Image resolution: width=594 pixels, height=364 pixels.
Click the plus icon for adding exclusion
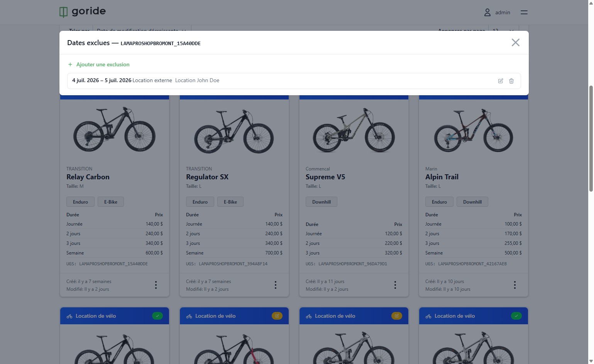click(x=70, y=64)
